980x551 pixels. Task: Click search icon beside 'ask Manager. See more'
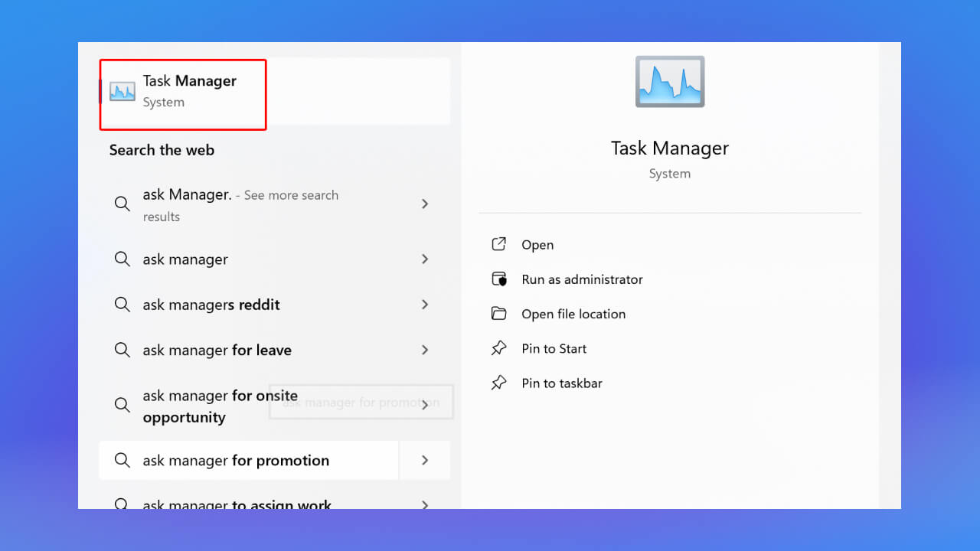122,204
